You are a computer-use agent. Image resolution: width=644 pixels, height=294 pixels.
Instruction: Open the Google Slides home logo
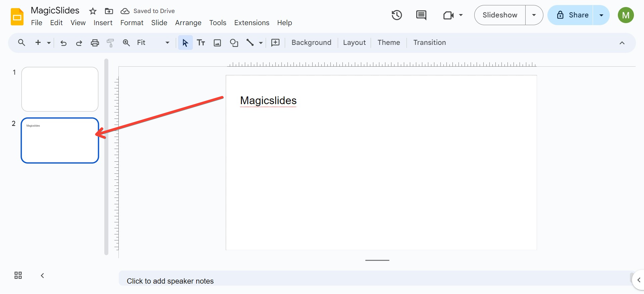pyautogui.click(x=17, y=17)
